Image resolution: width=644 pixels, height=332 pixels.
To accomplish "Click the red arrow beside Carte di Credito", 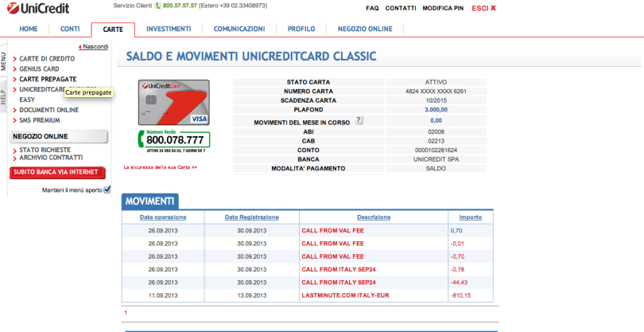I will click(x=14, y=59).
